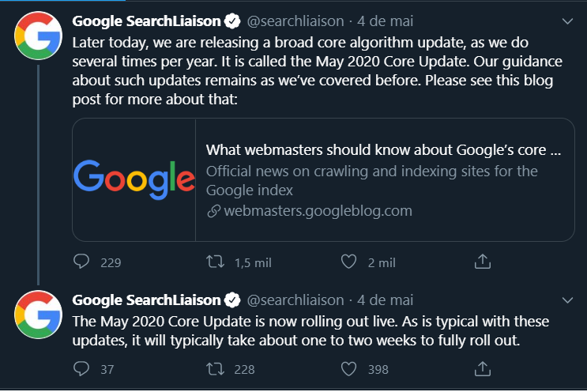The height and width of the screenshot is (392, 587).
Task: Open the first tweet's more options chevron
Action: tap(566, 21)
